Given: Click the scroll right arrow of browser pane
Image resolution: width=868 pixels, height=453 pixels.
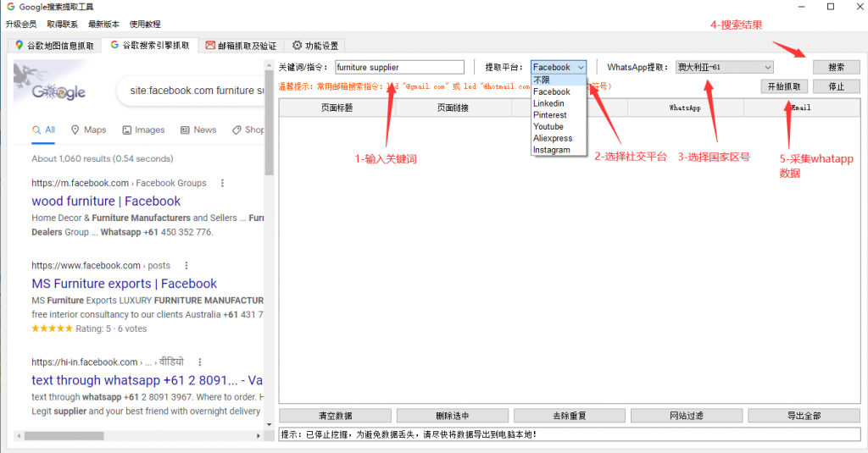Looking at the screenshot, I should 258,436.
